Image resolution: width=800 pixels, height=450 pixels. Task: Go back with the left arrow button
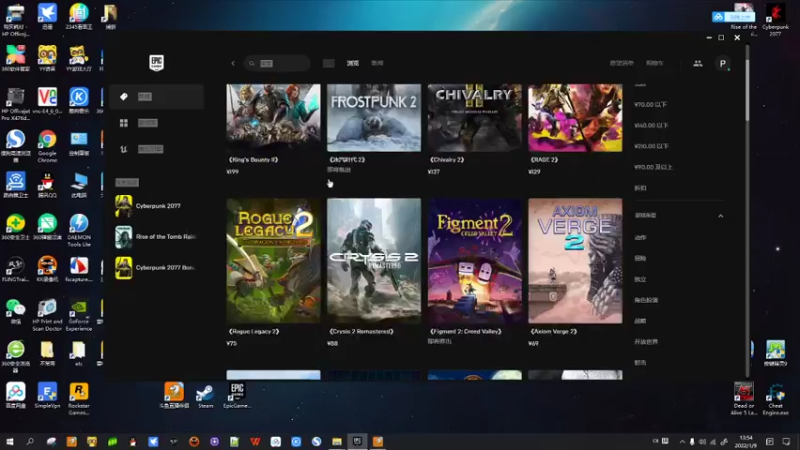tap(233, 63)
